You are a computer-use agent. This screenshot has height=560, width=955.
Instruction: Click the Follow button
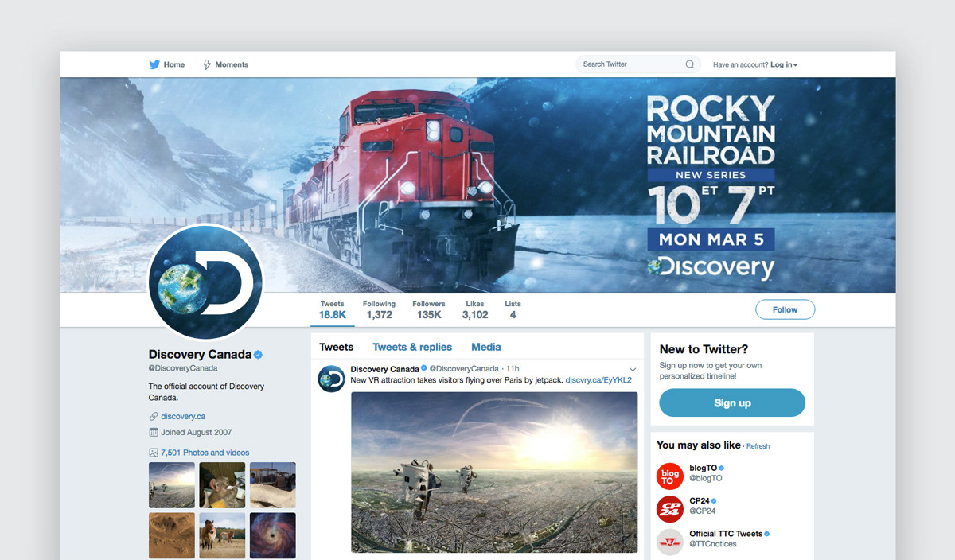tap(785, 309)
